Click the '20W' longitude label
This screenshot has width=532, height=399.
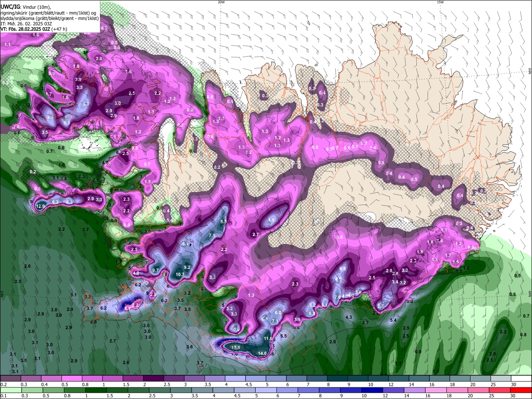point(221,2)
